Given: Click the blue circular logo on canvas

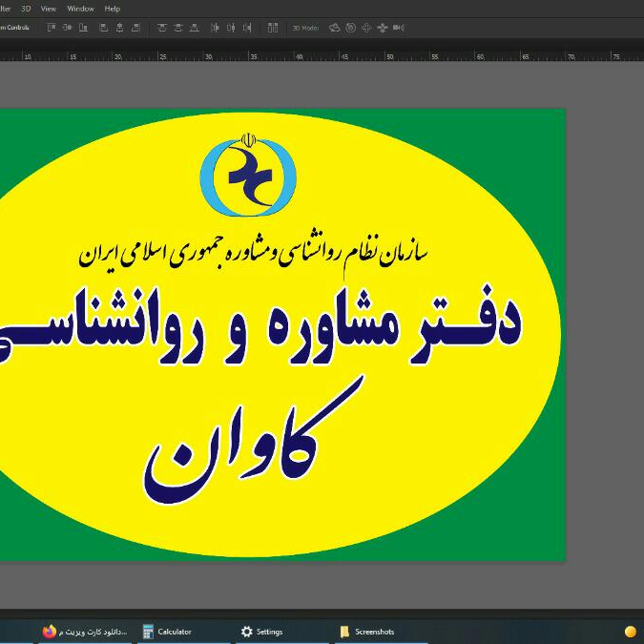Looking at the screenshot, I should (x=248, y=175).
